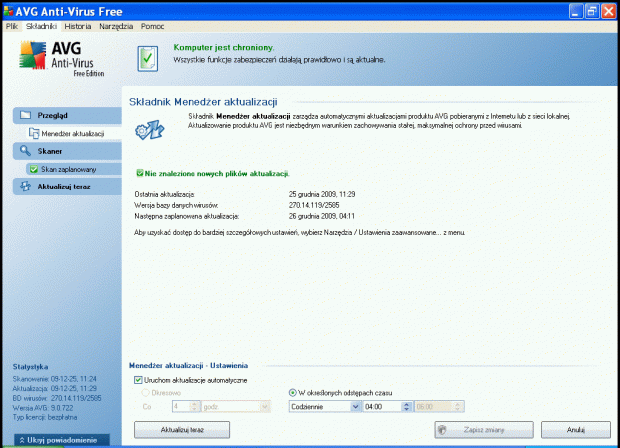Screen dimensions: 620x448
Task: Click the Skan zaplanowany green check icon
Action: (x=34, y=169)
